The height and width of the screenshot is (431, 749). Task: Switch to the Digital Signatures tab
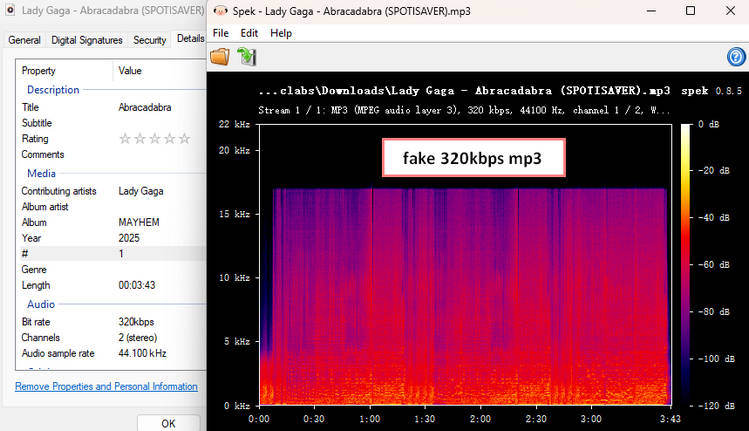tap(87, 40)
